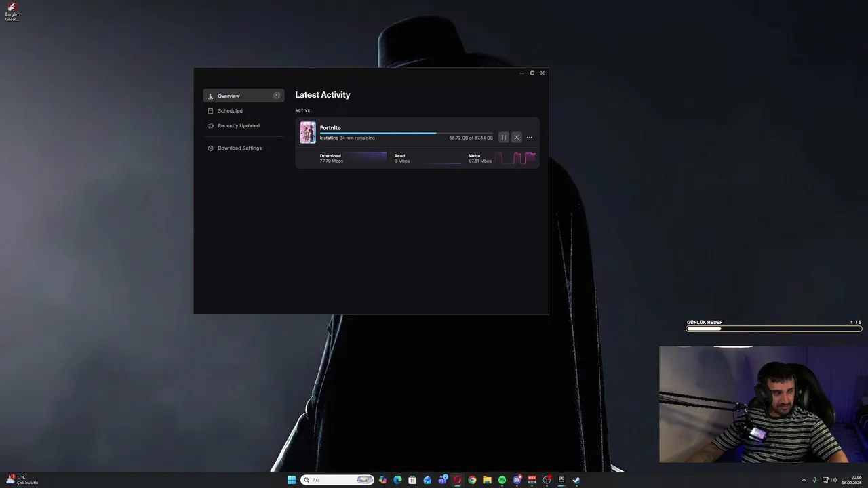Pause the Fortnite installation
Screen dimensions: 868x488
[x=503, y=138]
